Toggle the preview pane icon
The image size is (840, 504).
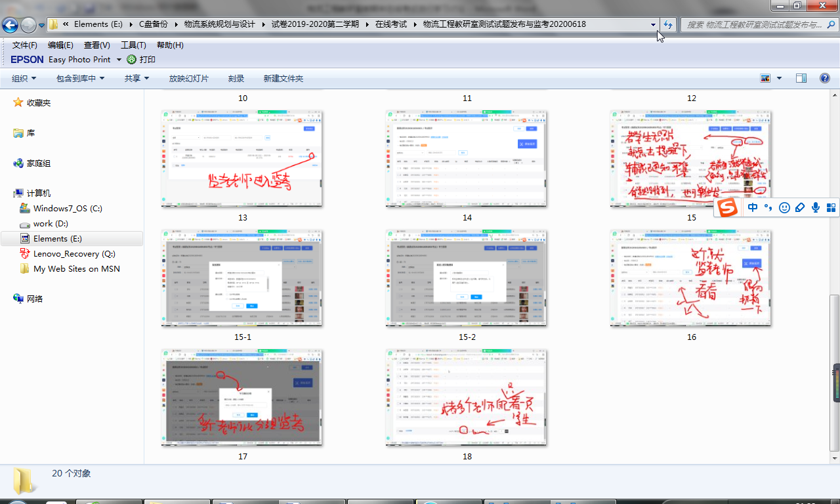(x=801, y=78)
